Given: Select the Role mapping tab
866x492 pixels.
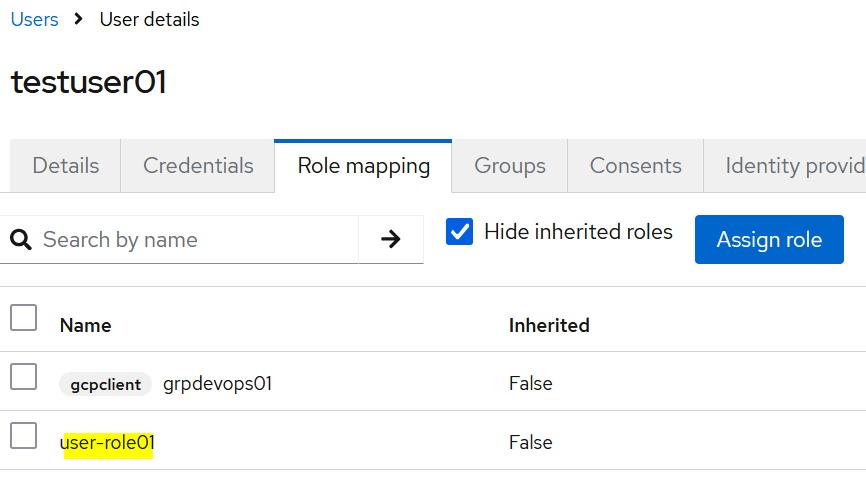Looking at the screenshot, I should click(x=364, y=166).
